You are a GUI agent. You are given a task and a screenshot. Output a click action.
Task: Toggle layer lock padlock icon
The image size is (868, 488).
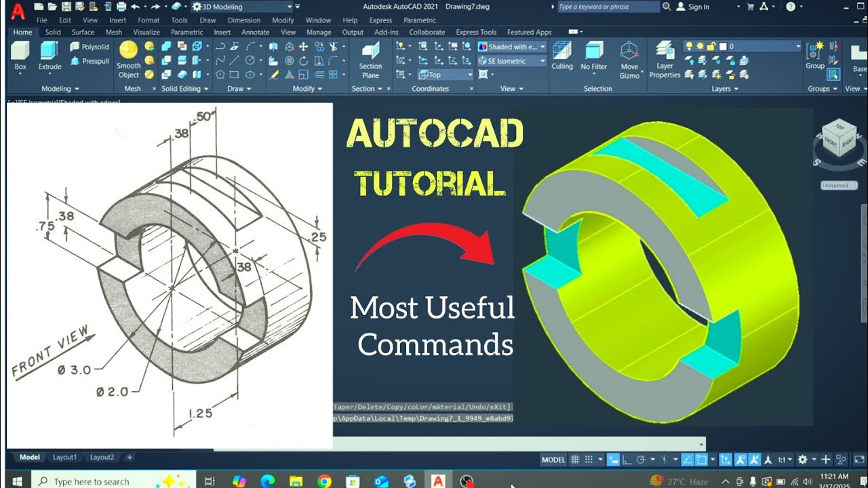[711, 46]
